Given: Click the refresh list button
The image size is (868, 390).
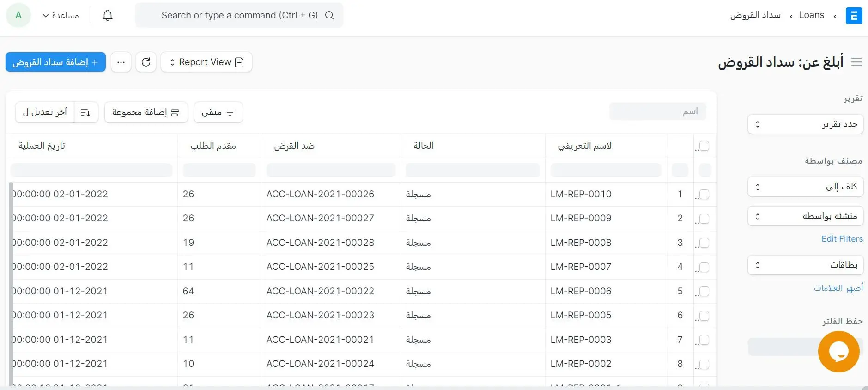Looking at the screenshot, I should (x=146, y=62).
